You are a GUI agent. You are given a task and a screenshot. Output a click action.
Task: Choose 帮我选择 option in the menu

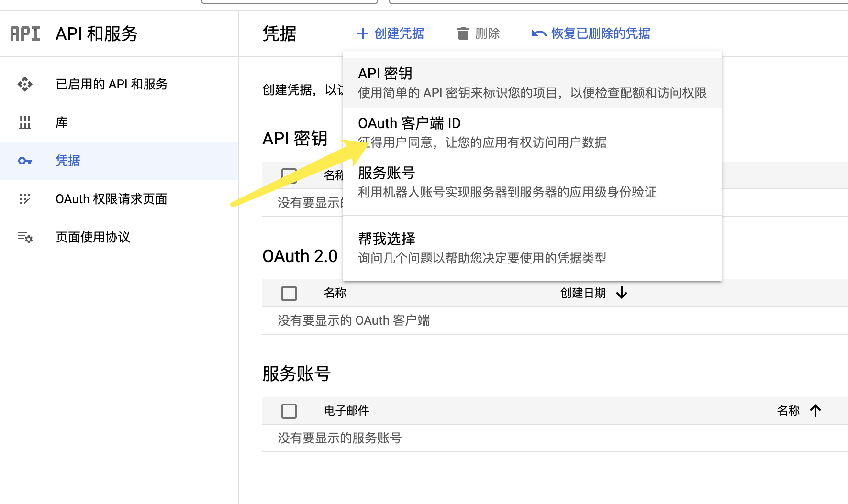pos(532,248)
